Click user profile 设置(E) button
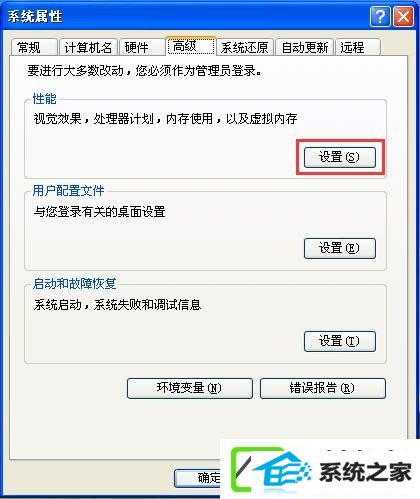The height and width of the screenshot is (499, 420). pyautogui.click(x=340, y=248)
